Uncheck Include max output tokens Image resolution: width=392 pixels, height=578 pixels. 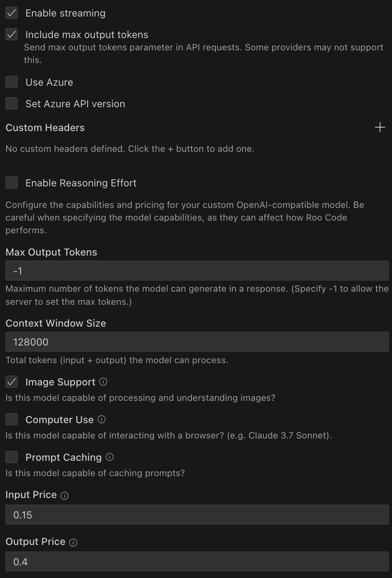(12, 35)
